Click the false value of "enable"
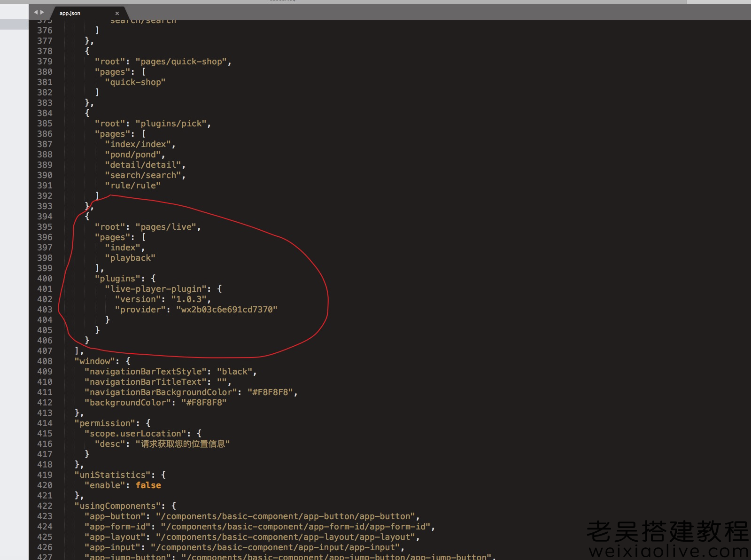751x560 pixels. 148,485
